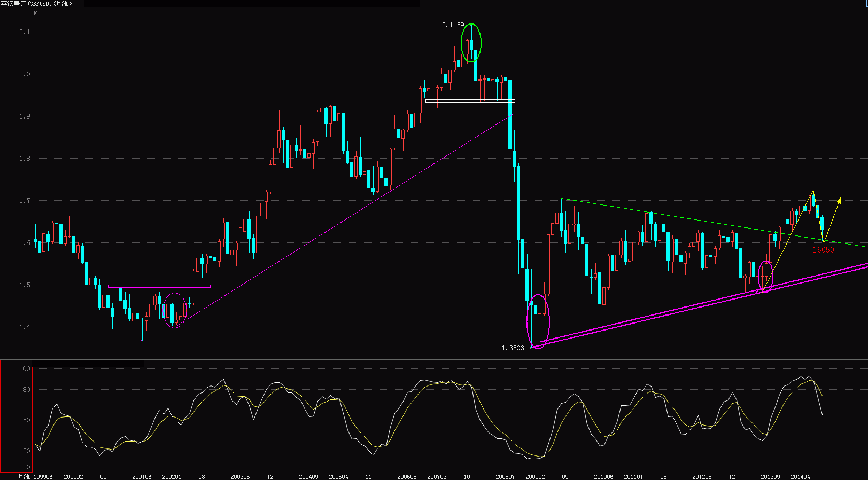Click the 1.4 price axis label

[x=25, y=327]
